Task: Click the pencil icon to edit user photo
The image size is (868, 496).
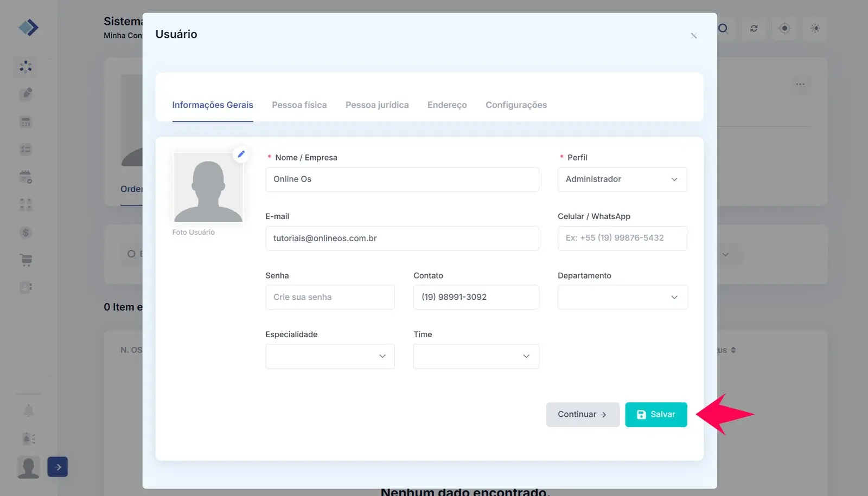Action: [241, 154]
